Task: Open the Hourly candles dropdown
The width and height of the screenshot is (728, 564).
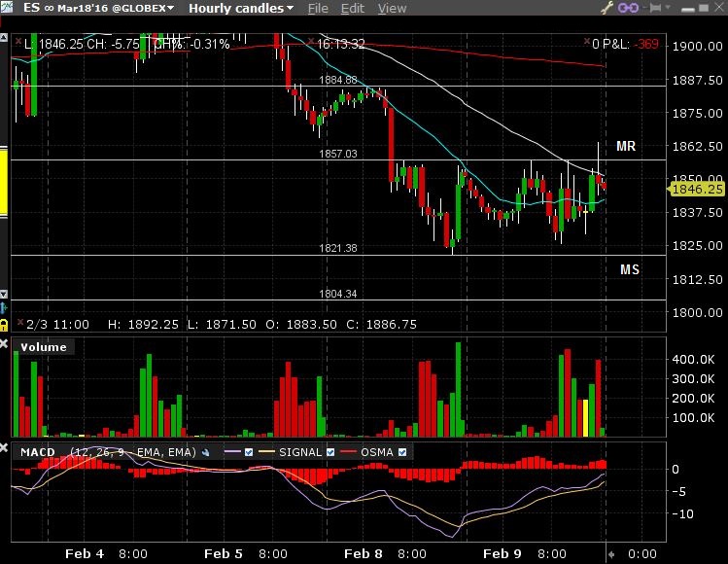Action: 240,9
